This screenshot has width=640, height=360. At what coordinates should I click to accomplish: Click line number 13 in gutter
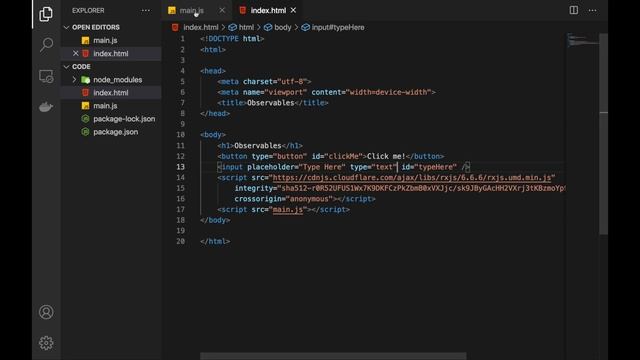pos(180,167)
